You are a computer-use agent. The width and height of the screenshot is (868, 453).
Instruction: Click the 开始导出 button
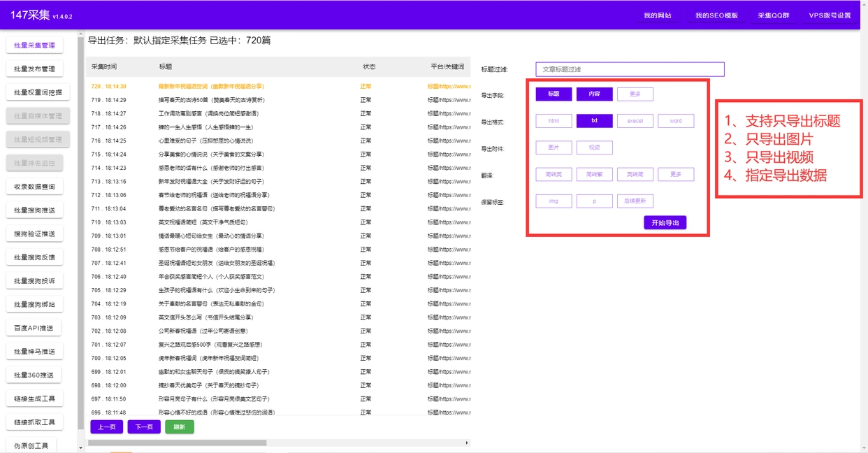pos(665,223)
